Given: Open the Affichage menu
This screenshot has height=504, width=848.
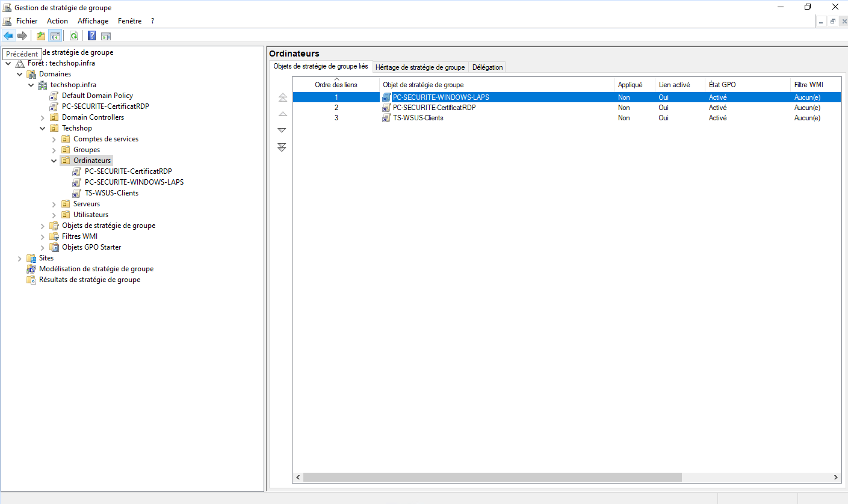Looking at the screenshot, I should pos(93,21).
